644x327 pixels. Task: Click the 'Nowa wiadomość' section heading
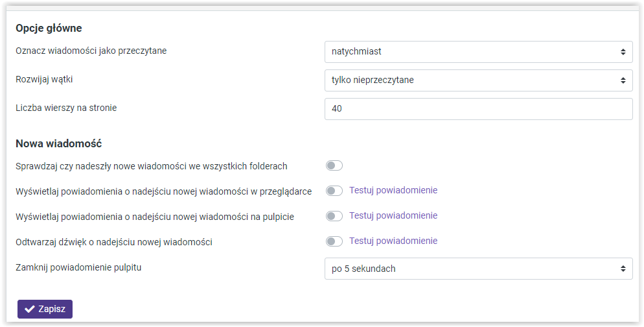(x=58, y=143)
